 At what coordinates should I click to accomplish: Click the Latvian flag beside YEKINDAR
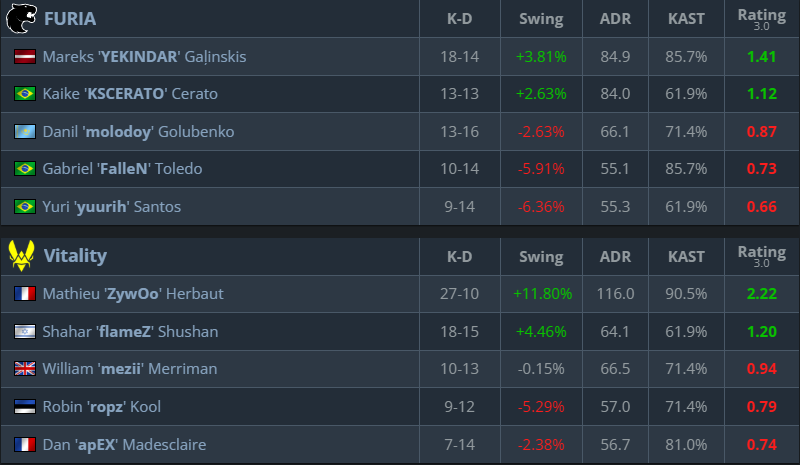[x=25, y=57]
